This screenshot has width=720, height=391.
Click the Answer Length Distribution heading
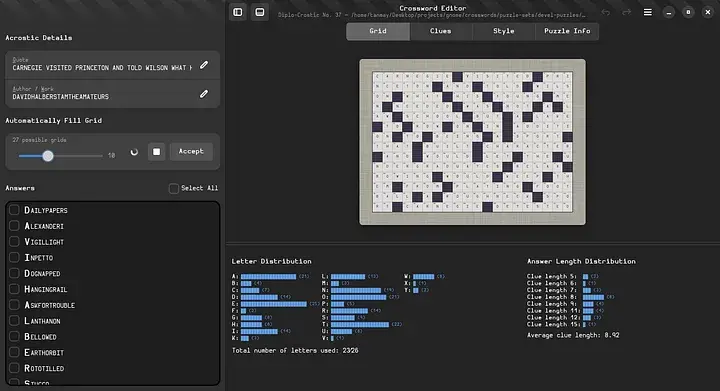(581, 261)
